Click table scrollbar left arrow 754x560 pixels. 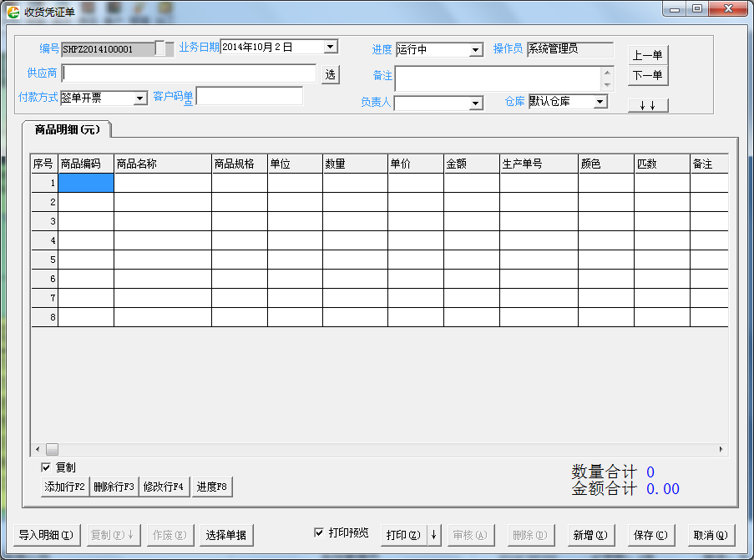(x=38, y=450)
